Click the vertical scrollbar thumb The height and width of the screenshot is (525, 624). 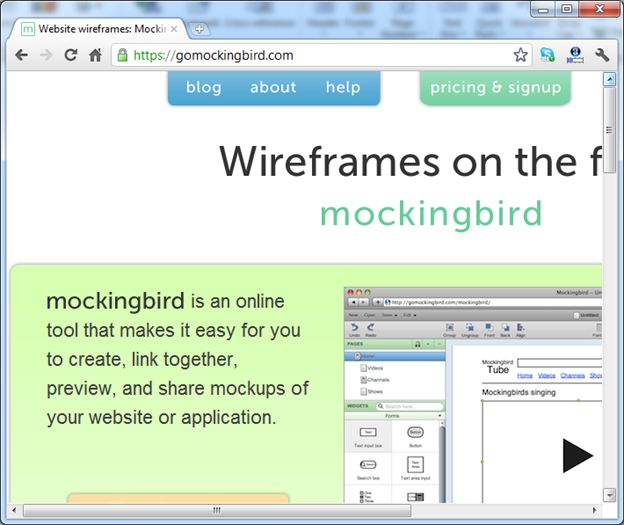(609, 130)
